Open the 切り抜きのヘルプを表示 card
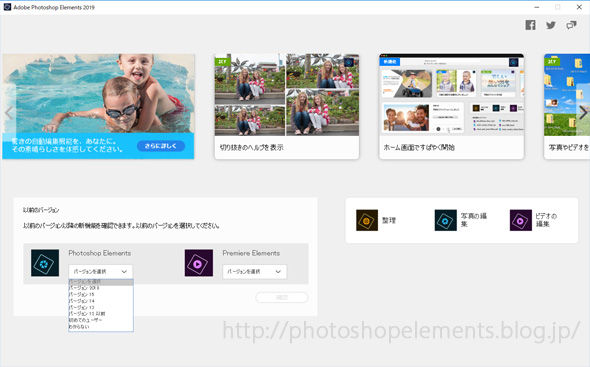Screen dimensions: 590x367 click(287, 106)
